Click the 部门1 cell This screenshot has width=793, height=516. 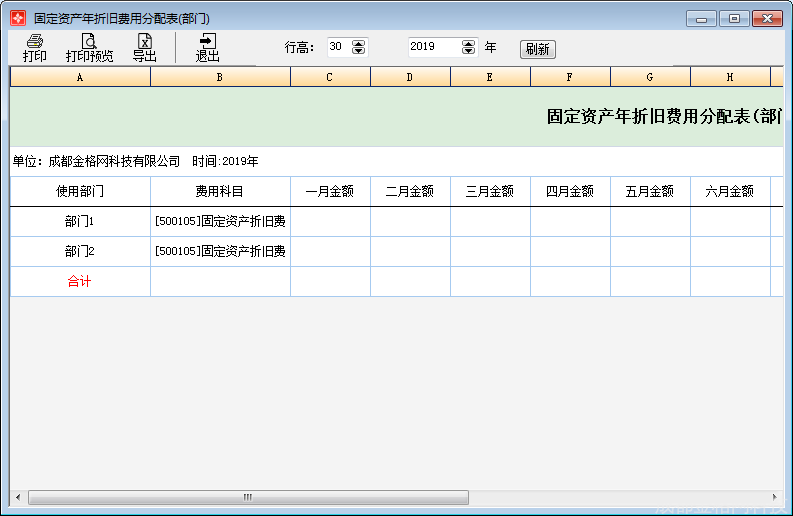pyautogui.click(x=80, y=222)
